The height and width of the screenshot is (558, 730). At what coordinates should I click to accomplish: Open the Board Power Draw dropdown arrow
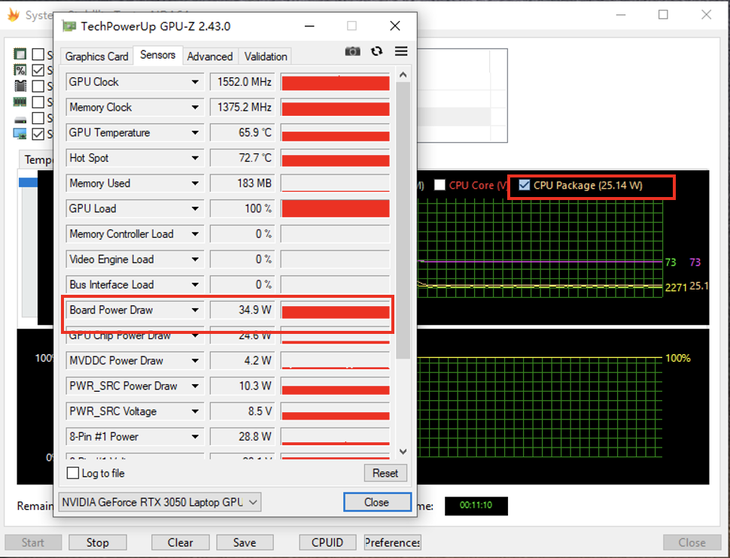pos(195,310)
